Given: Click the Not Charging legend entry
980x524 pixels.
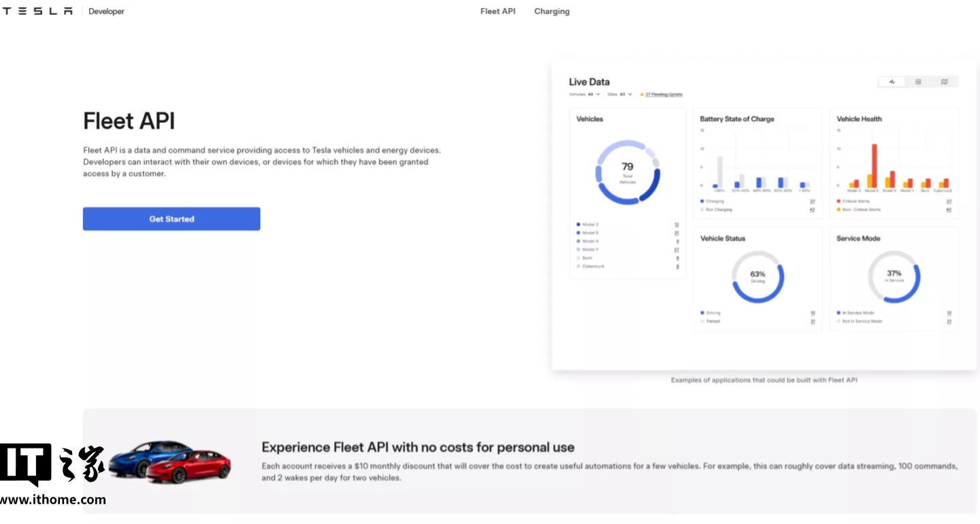Looking at the screenshot, I should point(716,210).
